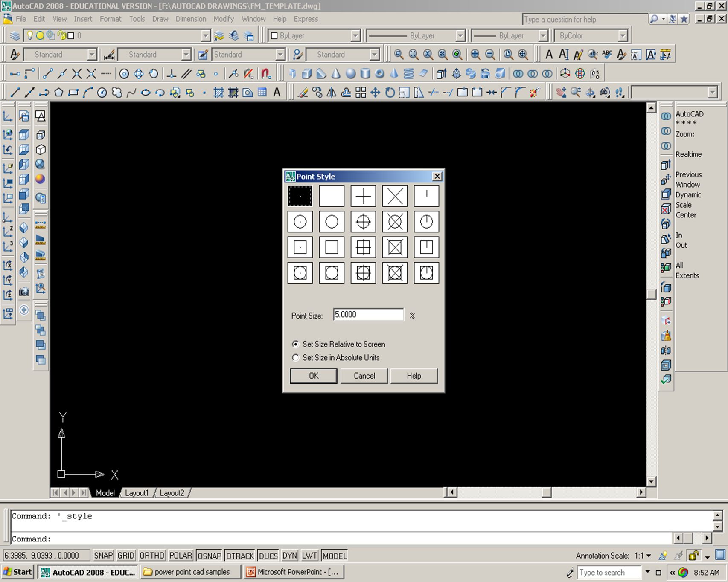Open power point cad samples taskbar folder
This screenshot has height=582, width=728.
[190, 572]
